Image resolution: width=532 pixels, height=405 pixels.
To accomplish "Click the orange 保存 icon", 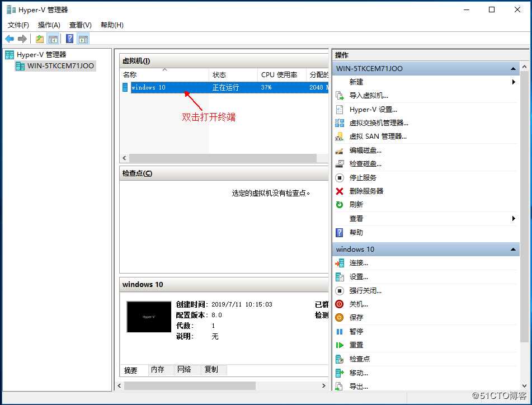I will pos(340,318).
